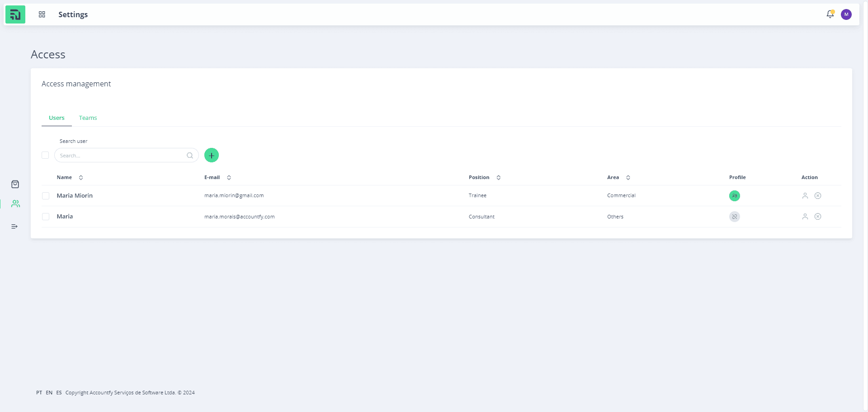Sort by the Area column arrows

pos(628,178)
